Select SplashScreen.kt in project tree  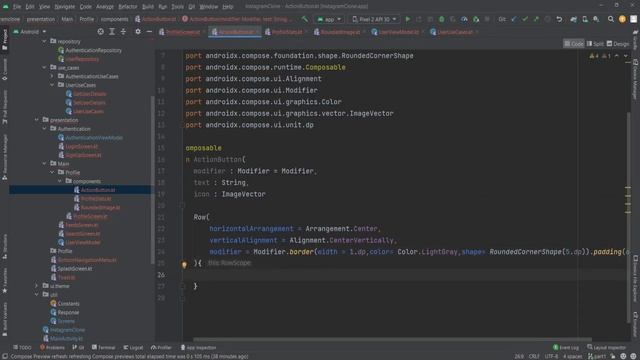(x=75, y=269)
